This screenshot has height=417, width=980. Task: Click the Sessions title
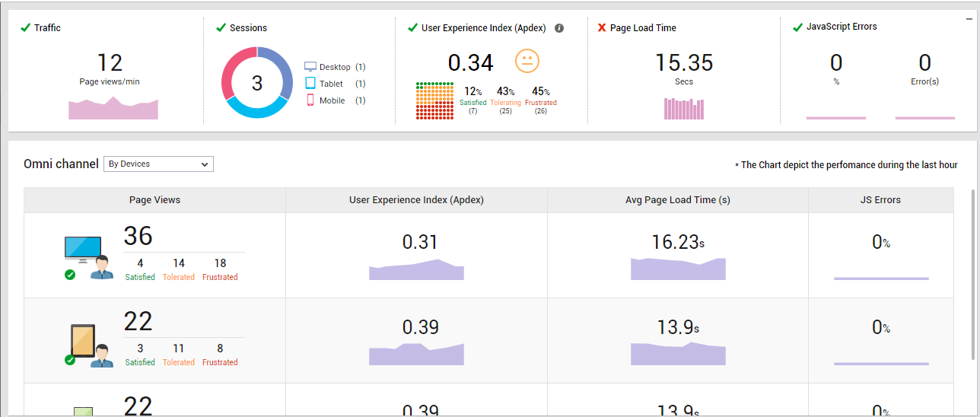(248, 28)
